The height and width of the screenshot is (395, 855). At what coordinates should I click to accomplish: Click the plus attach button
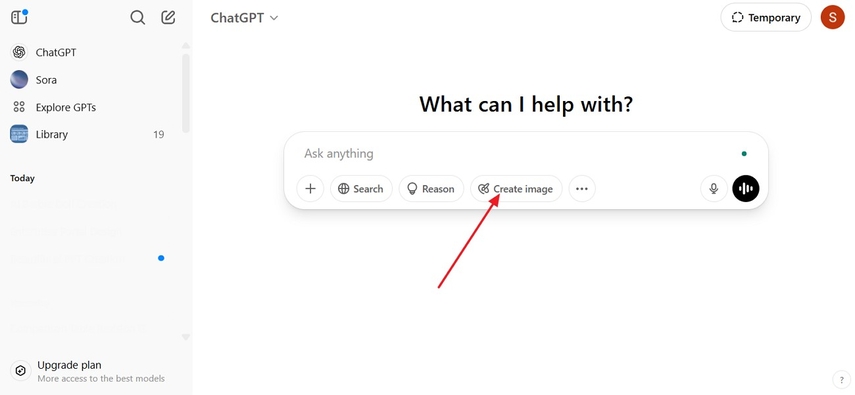coord(310,189)
